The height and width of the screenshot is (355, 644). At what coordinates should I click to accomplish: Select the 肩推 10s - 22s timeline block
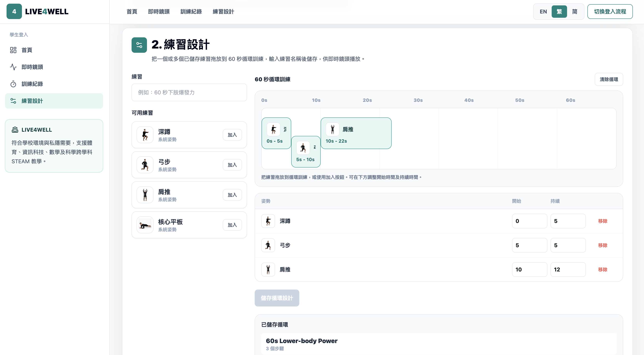356,133
